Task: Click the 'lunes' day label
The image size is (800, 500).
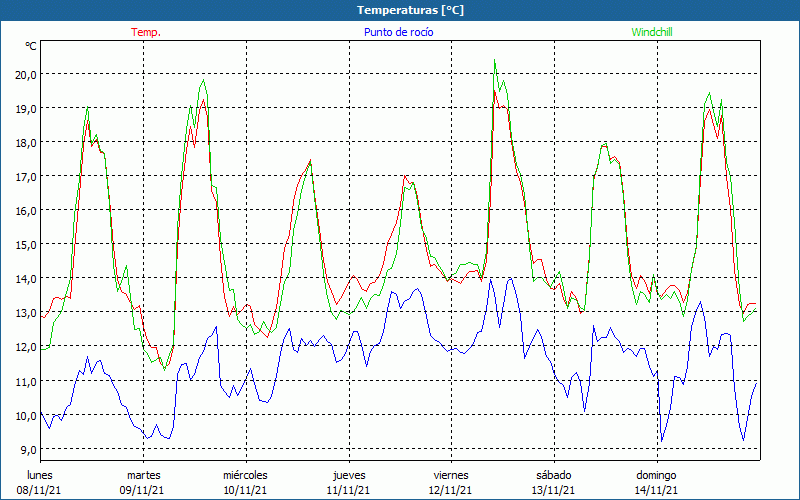Action: pyautogui.click(x=40, y=475)
